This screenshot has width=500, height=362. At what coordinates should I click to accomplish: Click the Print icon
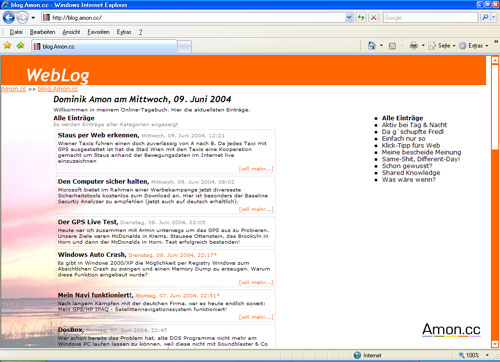coord(413,46)
